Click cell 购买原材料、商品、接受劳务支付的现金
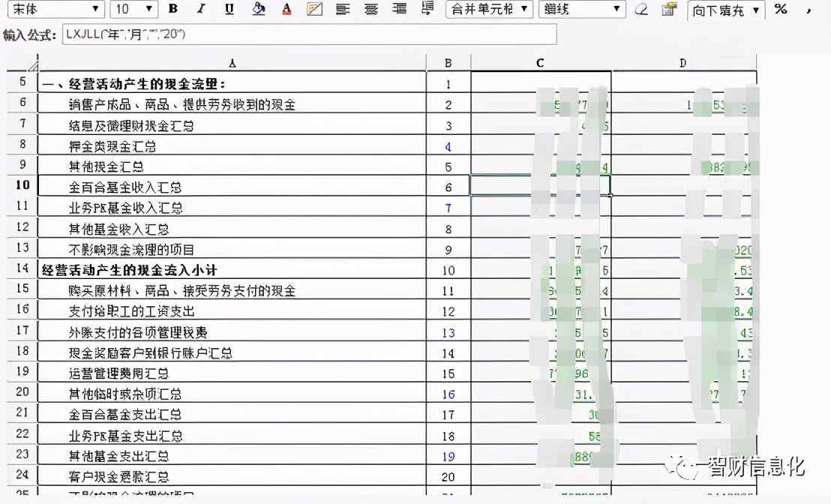831x504 pixels. pos(232,290)
